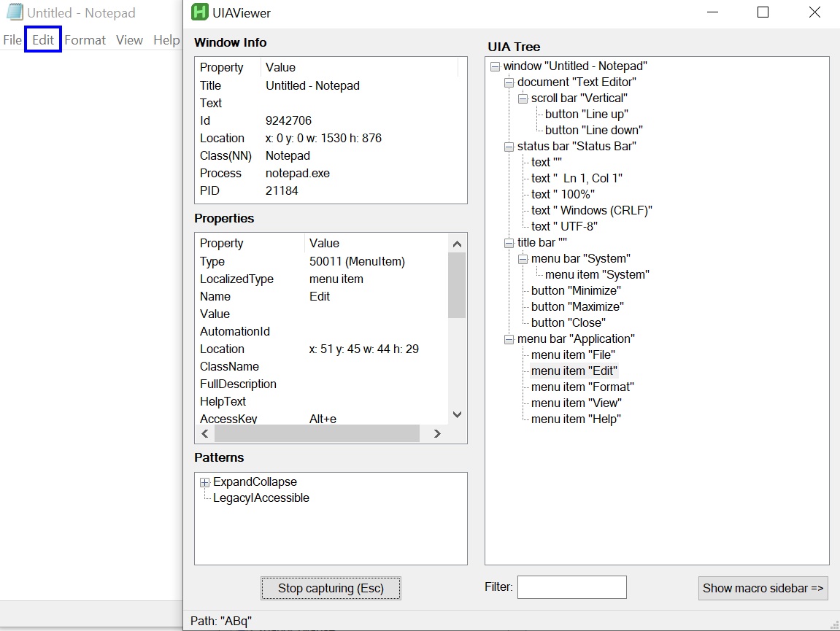The image size is (840, 631).
Task: Open Notepad's View menu
Action: click(x=129, y=39)
